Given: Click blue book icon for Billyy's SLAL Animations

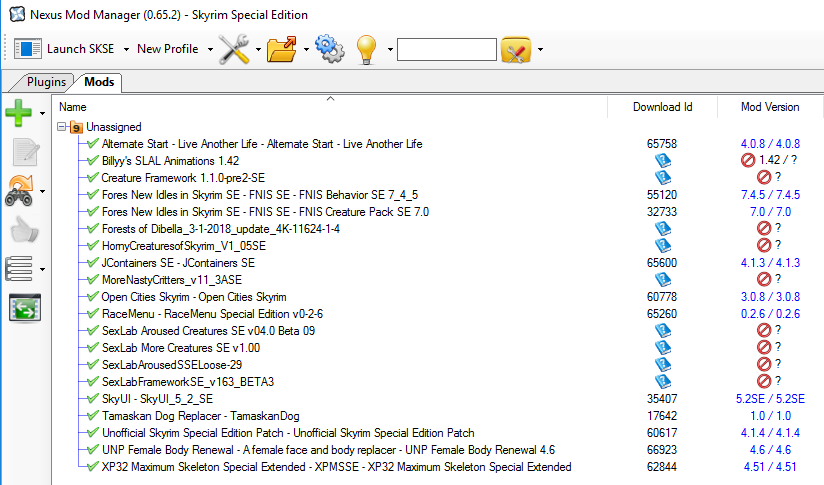Looking at the screenshot, I should [x=663, y=160].
